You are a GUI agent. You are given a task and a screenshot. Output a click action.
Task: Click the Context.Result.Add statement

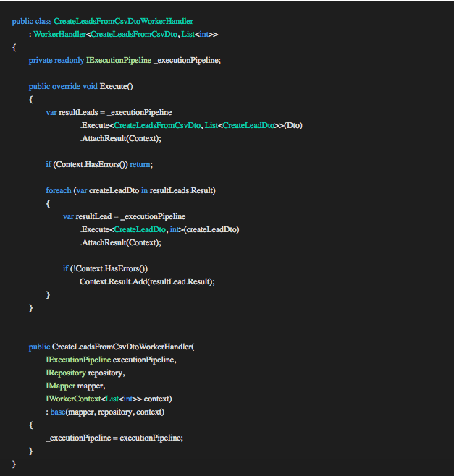tap(147, 281)
